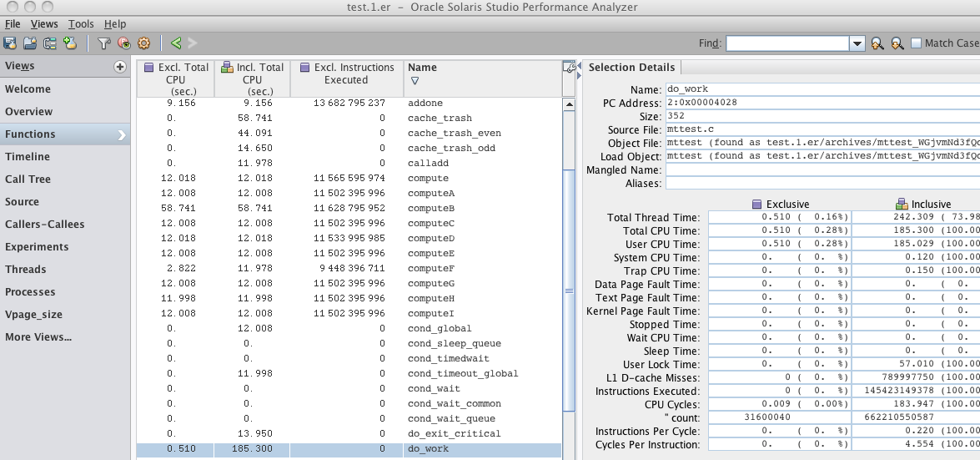Click the Aliases field
Viewport: 980px width, 460px height.
[822, 183]
